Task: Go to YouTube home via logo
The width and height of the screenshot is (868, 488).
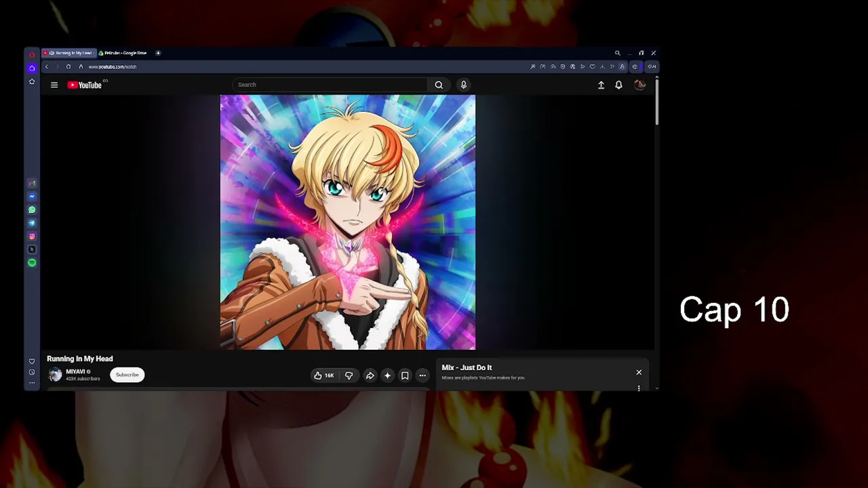Action: click(85, 85)
